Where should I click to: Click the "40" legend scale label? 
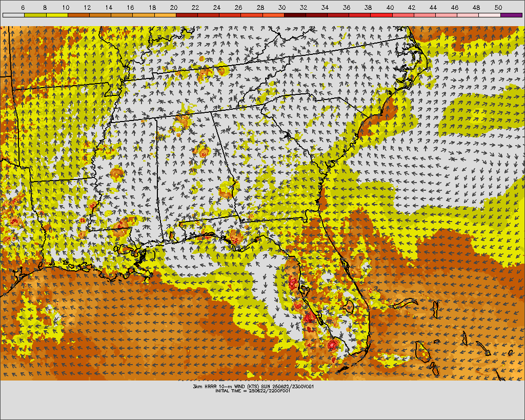coord(390,7)
